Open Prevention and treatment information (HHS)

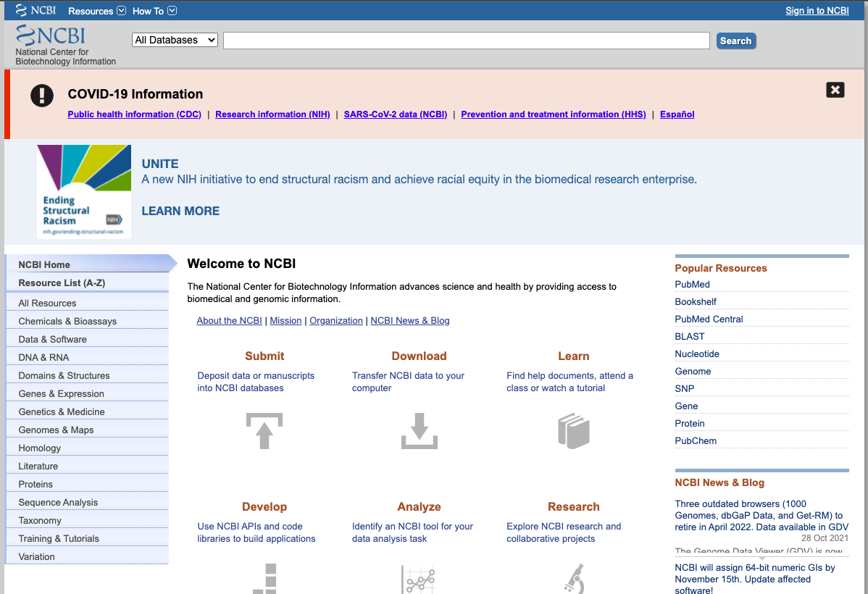click(x=554, y=114)
